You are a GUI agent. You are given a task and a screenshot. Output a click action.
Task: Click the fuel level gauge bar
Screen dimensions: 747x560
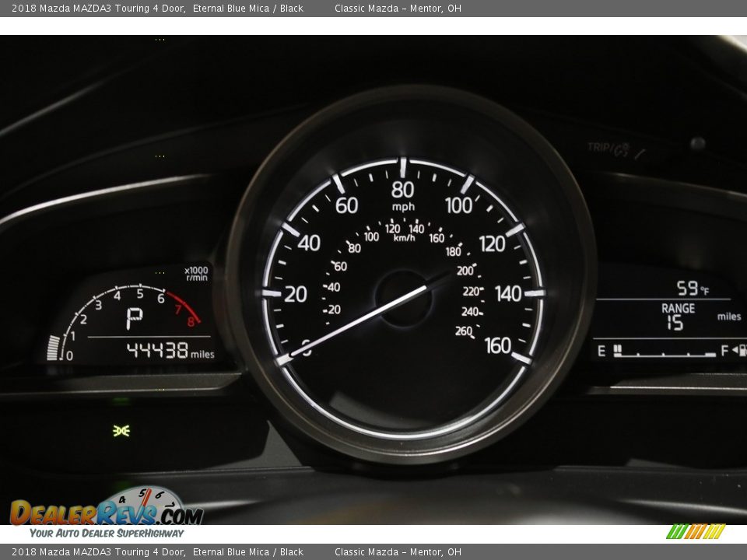pyautogui.click(x=665, y=352)
